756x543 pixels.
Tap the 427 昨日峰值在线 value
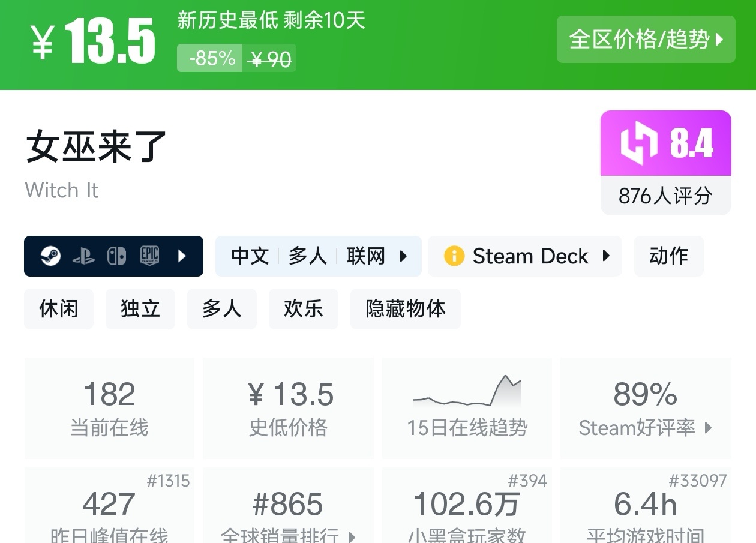coord(109,504)
